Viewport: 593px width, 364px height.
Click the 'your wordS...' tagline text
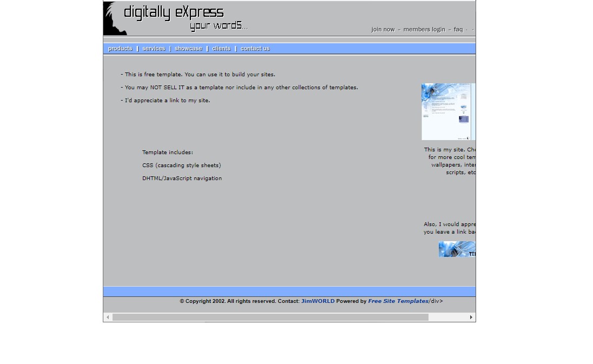click(219, 26)
